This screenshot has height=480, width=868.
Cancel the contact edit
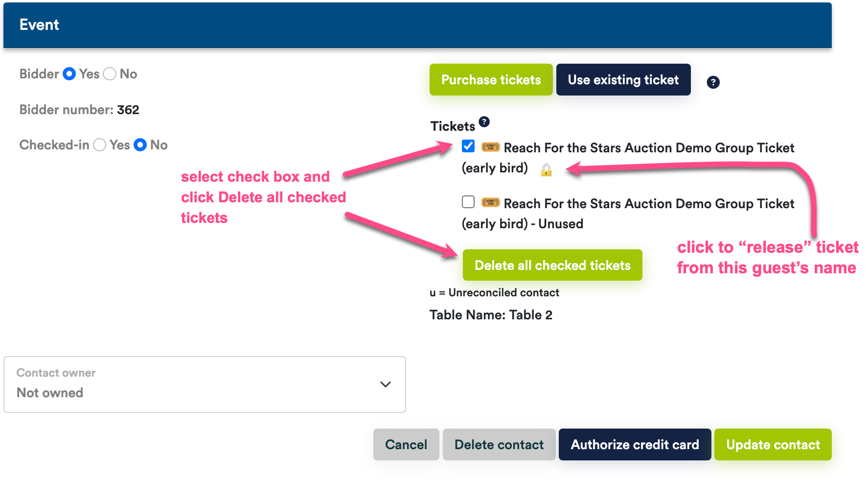[406, 444]
